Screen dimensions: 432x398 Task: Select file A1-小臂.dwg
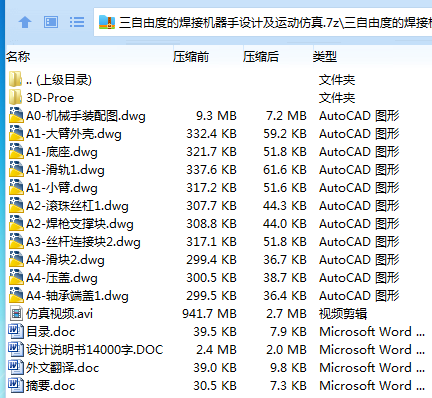coord(62,188)
